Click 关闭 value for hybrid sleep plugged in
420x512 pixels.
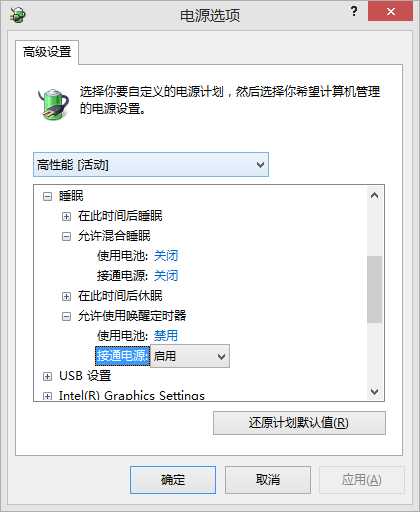(x=166, y=276)
